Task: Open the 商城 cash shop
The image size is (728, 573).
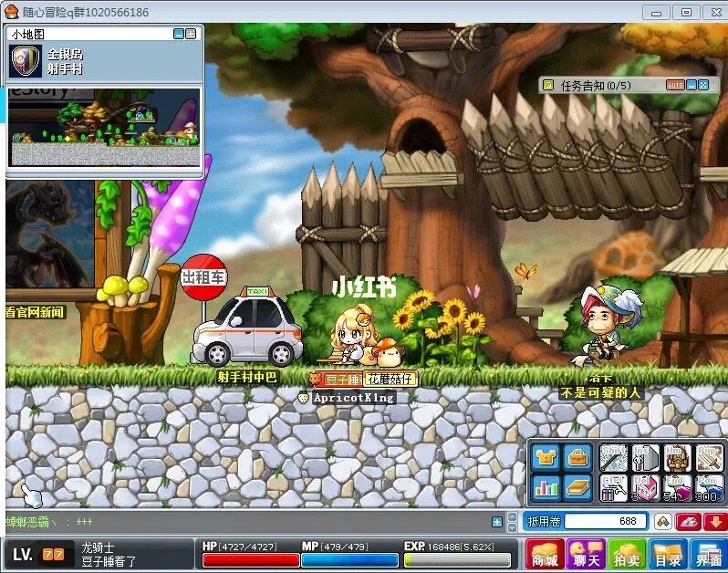Action: coord(545,555)
